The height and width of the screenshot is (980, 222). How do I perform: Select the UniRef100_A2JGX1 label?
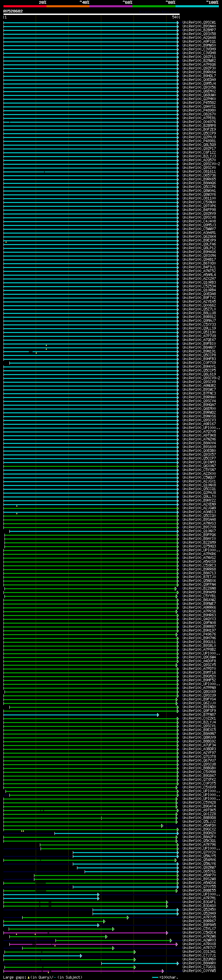[x=199, y=481]
